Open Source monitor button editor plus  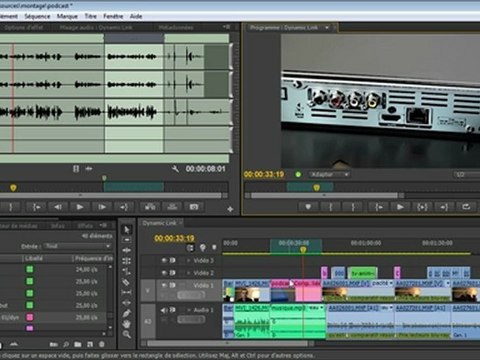click(x=230, y=209)
